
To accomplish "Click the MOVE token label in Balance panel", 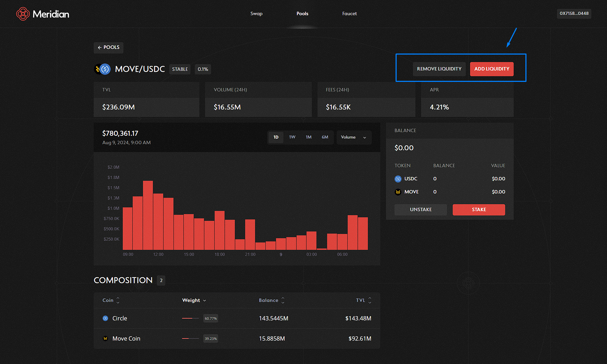I will [x=412, y=192].
